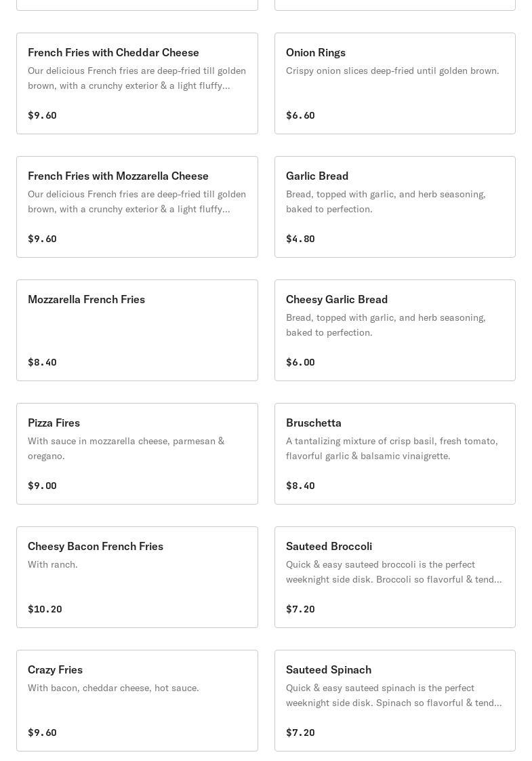Click the Pizza Fires description with parmesan
The height and width of the screenshot is (761, 532).
coord(126,448)
